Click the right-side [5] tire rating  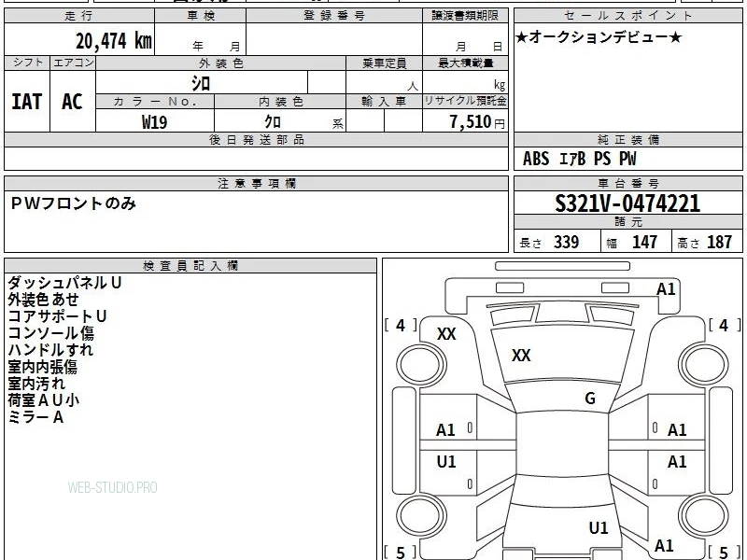(x=724, y=553)
